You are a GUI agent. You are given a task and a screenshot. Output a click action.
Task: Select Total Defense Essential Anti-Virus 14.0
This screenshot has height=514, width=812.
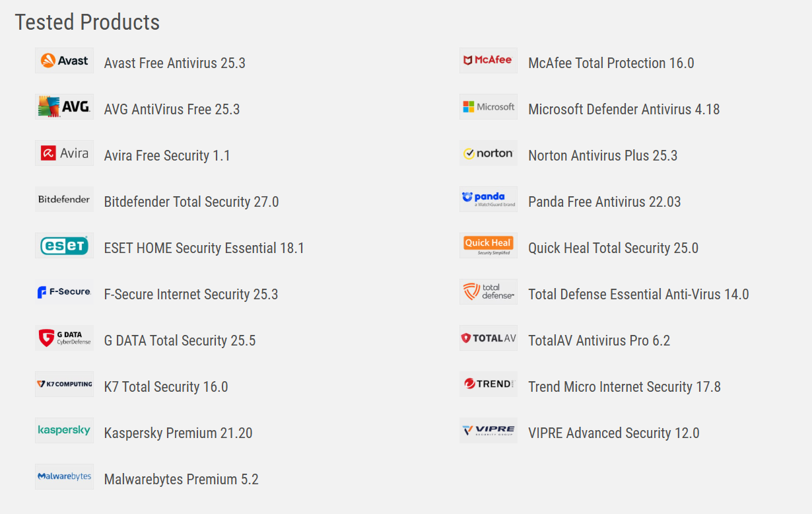click(x=638, y=295)
